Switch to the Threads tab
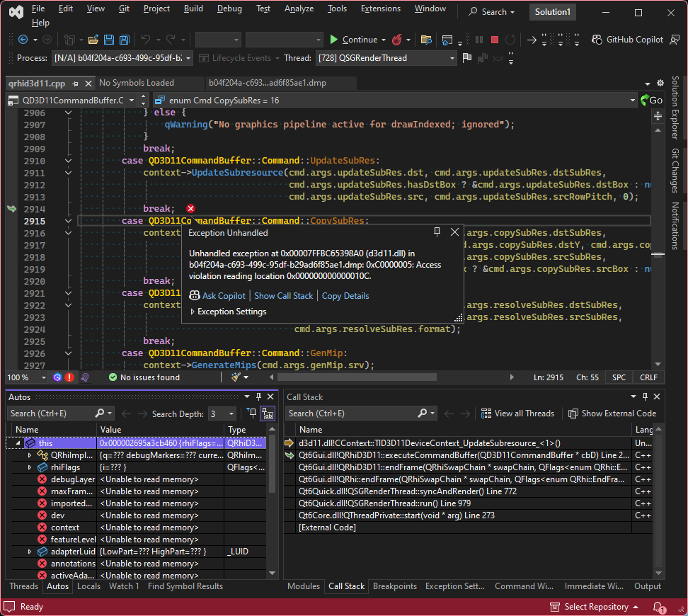688x616 pixels. pyautogui.click(x=23, y=586)
